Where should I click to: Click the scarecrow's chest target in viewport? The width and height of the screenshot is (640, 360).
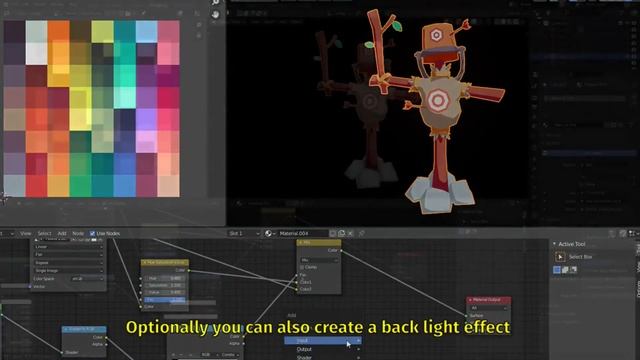(x=438, y=100)
